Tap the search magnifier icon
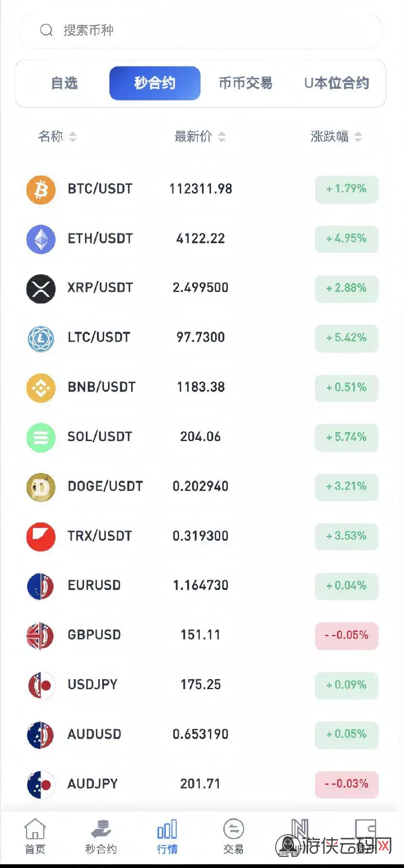 coord(46,30)
